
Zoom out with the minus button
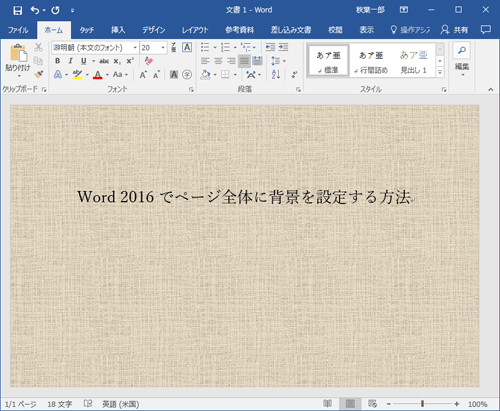coord(389,404)
